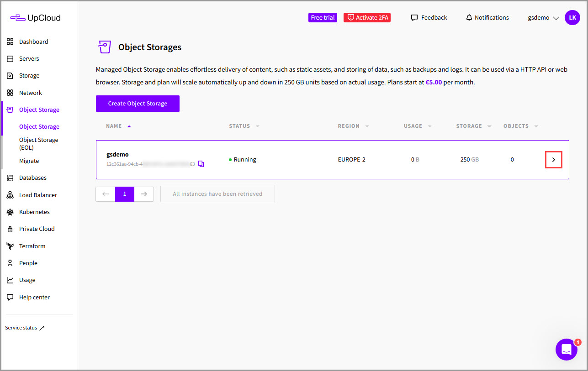Click the Databases icon
Viewport: 588px width, 371px height.
point(10,178)
